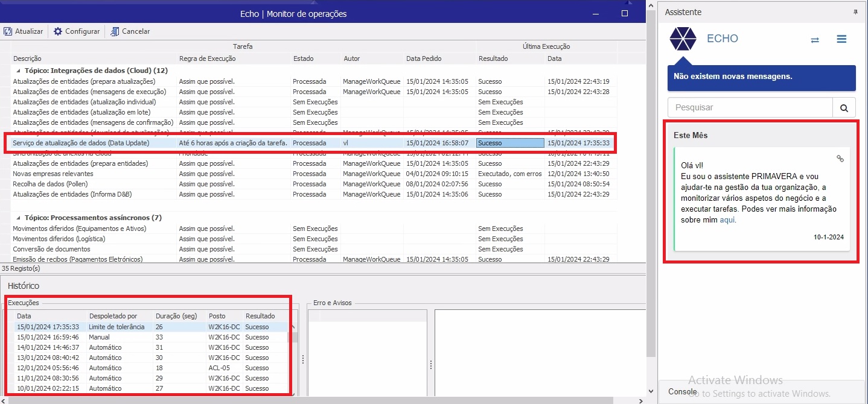Select the Novas empresas relevantes task row
Screen dimensions: 868x404
click(x=53, y=174)
